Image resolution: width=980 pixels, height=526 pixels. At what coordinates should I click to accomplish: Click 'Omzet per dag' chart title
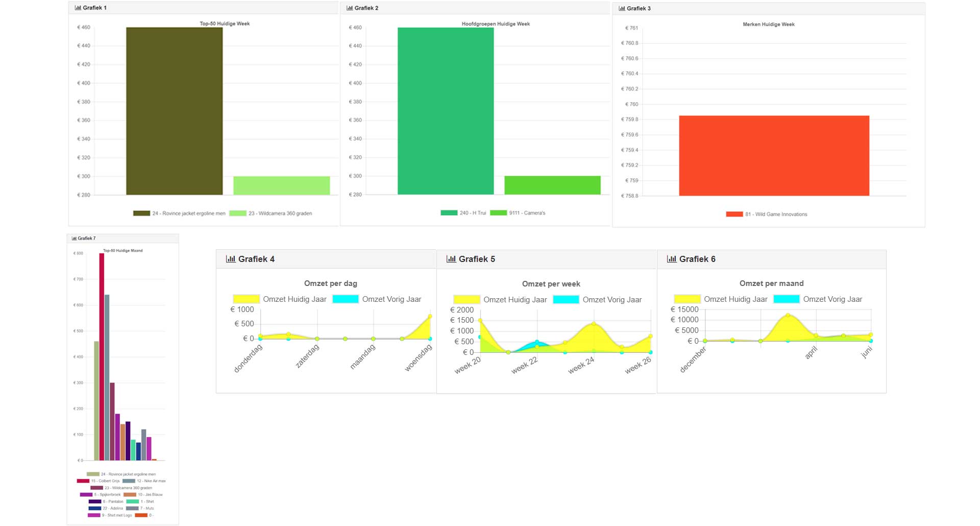331,283
